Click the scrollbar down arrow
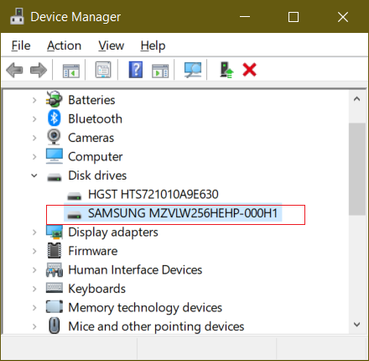 (x=357, y=324)
